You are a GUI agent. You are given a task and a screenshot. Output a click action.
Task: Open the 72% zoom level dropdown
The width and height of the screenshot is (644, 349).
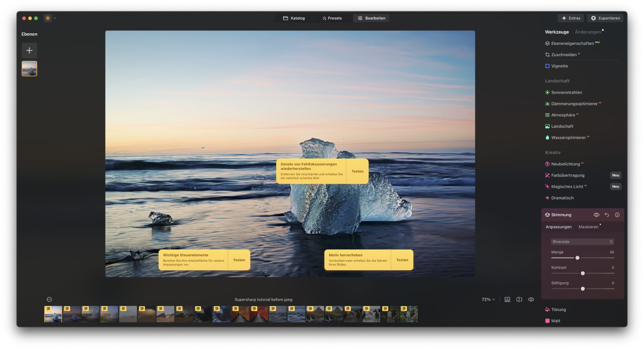[488, 300]
